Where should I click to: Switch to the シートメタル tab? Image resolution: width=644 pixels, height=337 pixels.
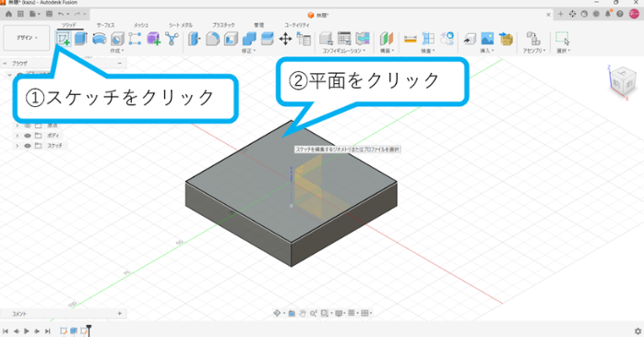point(181,25)
